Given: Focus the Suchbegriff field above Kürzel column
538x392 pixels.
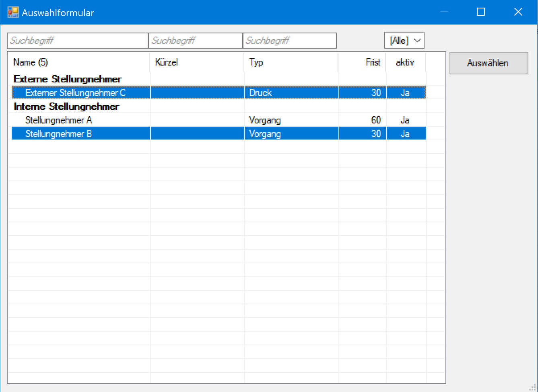Looking at the screenshot, I should tap(196, 41).
